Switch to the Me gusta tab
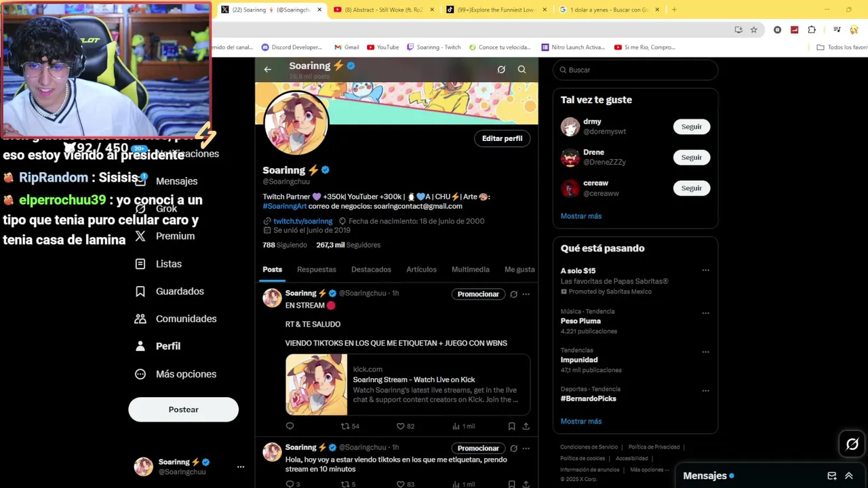This screenshot has height=488, width=868. click(x=519, y=269)
